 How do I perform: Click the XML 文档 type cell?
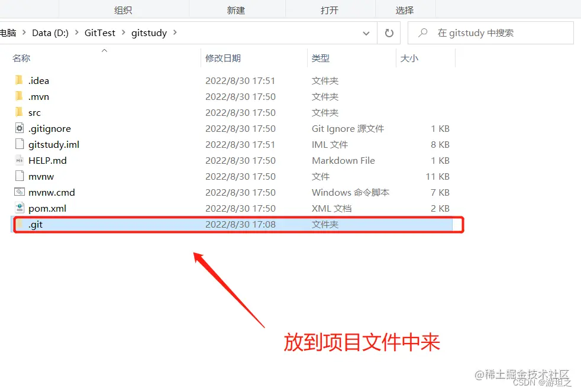(332, 208)
